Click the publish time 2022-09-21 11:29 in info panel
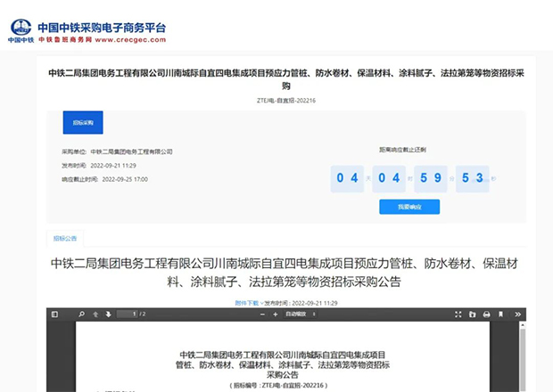This screenshot has height=392, width=553. tap(113, 166)
